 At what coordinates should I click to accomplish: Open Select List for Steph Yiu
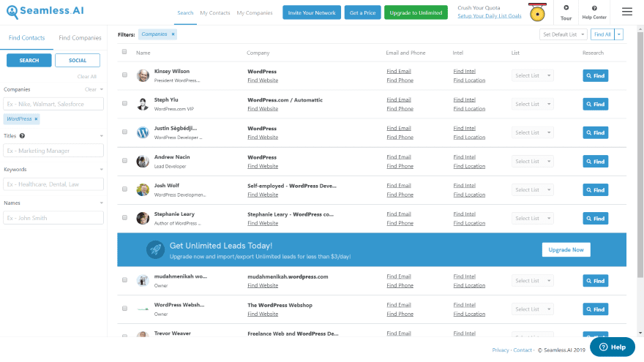(x=532, y=105)
